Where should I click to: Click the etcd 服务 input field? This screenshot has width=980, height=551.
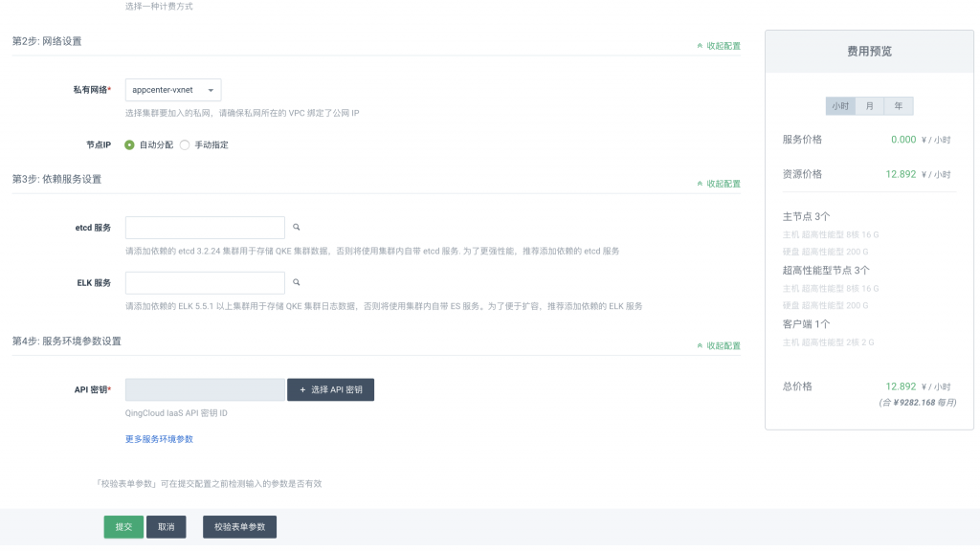click(x=204, y=227)
